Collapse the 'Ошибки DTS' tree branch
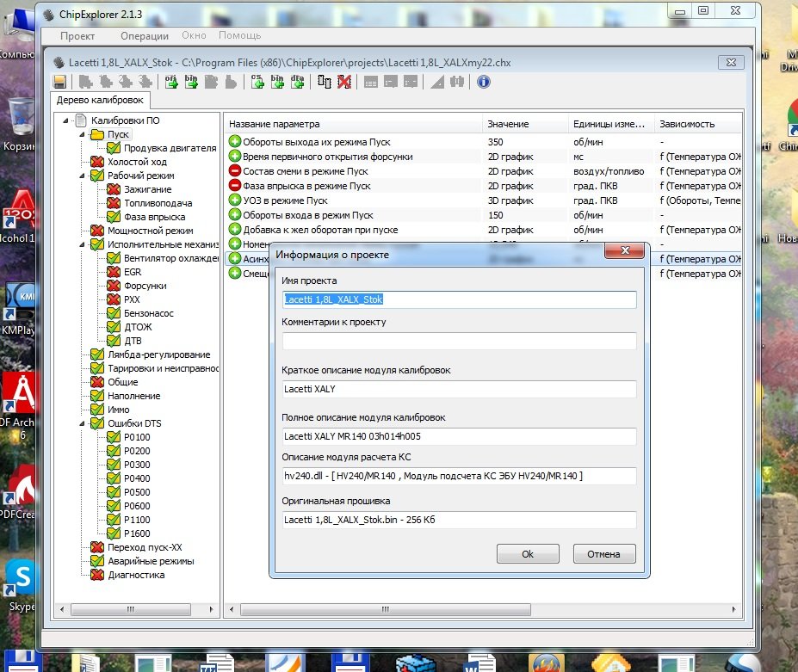This screenshot has width=798, height=672. click(84, 423)
